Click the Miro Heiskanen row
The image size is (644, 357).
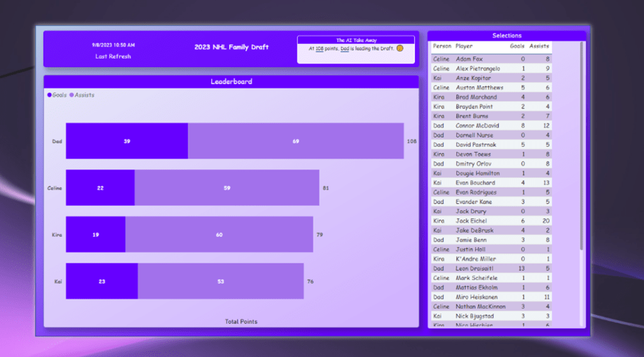(x=492, y=297)
